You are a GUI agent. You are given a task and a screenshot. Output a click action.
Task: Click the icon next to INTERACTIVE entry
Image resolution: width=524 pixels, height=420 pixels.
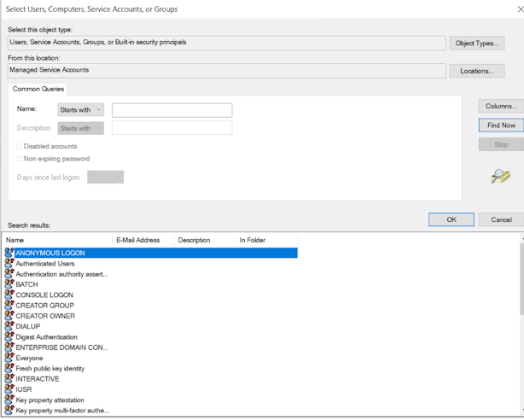9,379
